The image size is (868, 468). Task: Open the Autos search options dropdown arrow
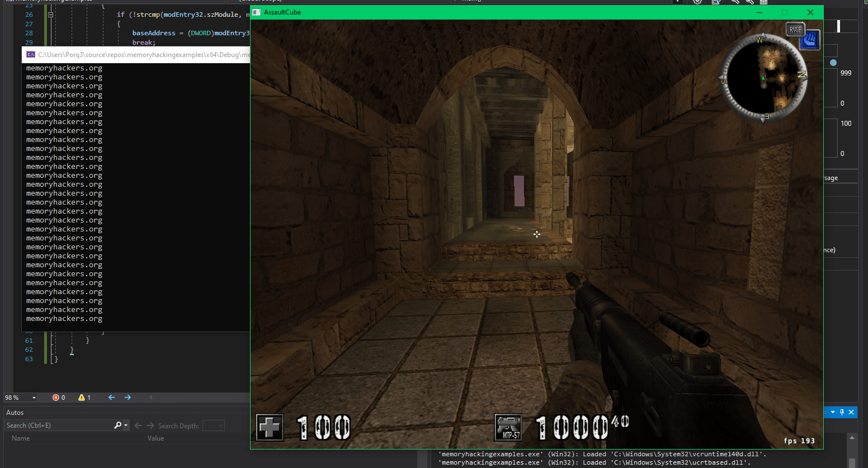(126, 426)
